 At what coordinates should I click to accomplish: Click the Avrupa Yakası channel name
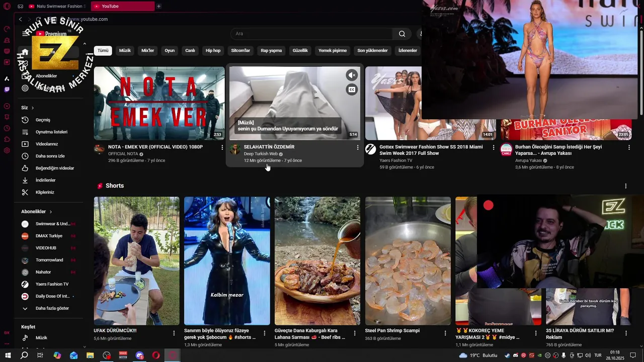point(528,161)
